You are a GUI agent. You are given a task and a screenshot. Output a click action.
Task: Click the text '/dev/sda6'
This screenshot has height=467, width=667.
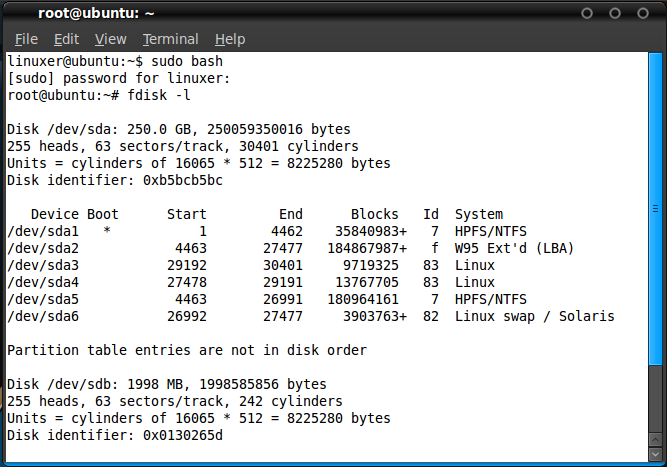click(43, 316)
